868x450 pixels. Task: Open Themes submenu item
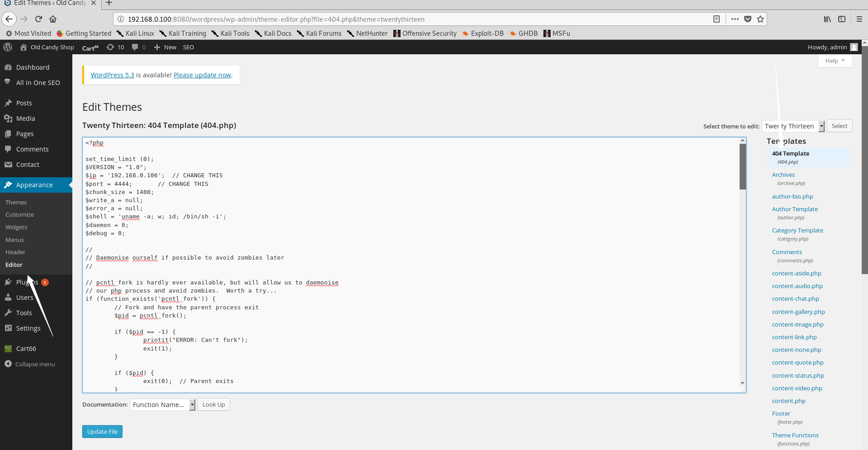coord(16,202)
